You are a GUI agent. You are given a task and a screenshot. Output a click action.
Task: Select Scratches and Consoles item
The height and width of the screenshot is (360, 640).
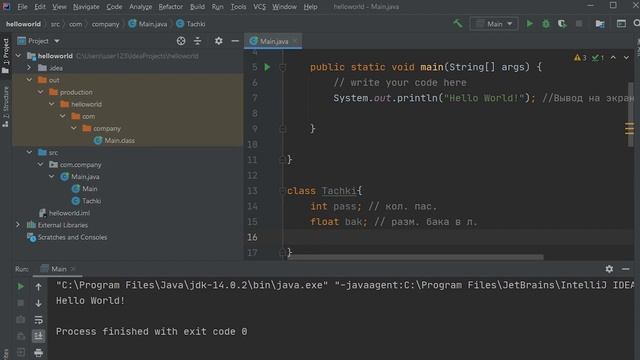pos(67,237)
